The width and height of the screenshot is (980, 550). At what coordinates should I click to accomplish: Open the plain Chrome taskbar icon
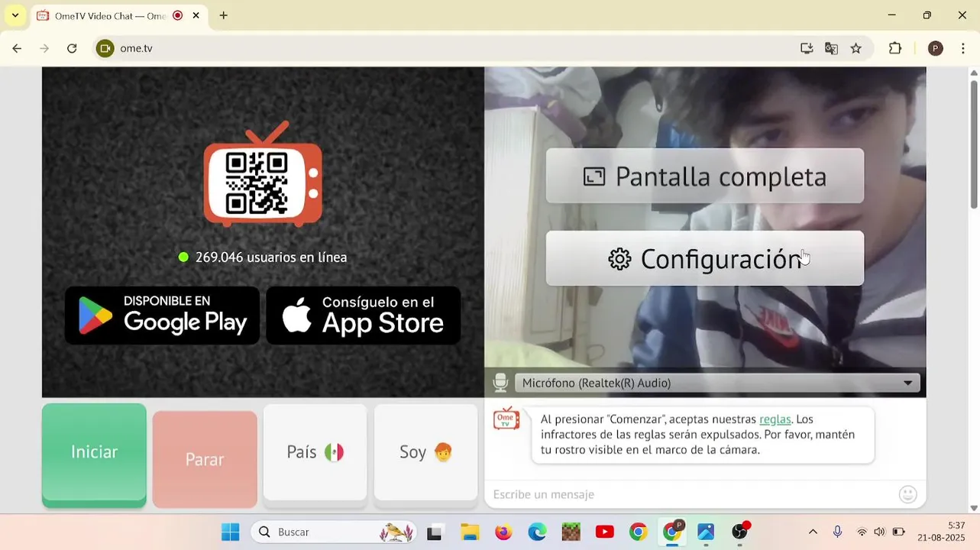pos(638,532)
